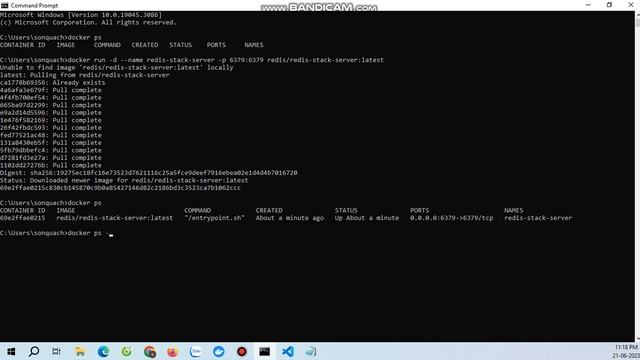
Task: Click the Command Prompt vertical scrollbar
Action: click(x=637, y=176)
